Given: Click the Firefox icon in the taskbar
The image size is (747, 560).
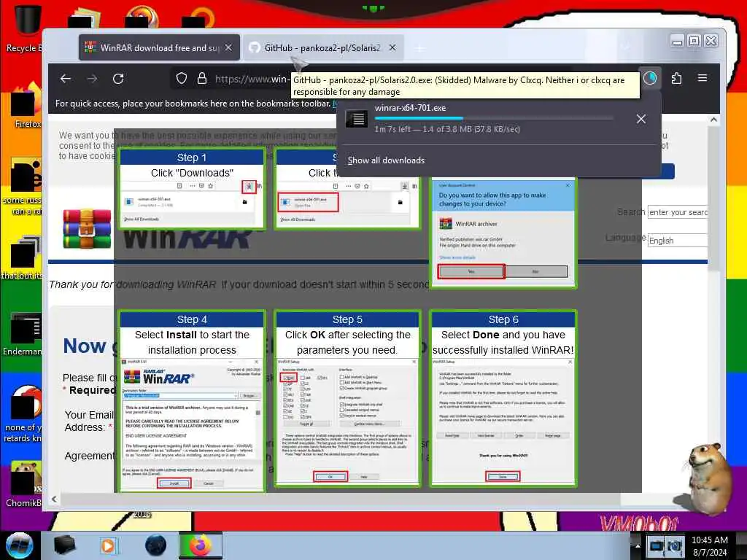Looking at the screenshot, I should (200, 545).
